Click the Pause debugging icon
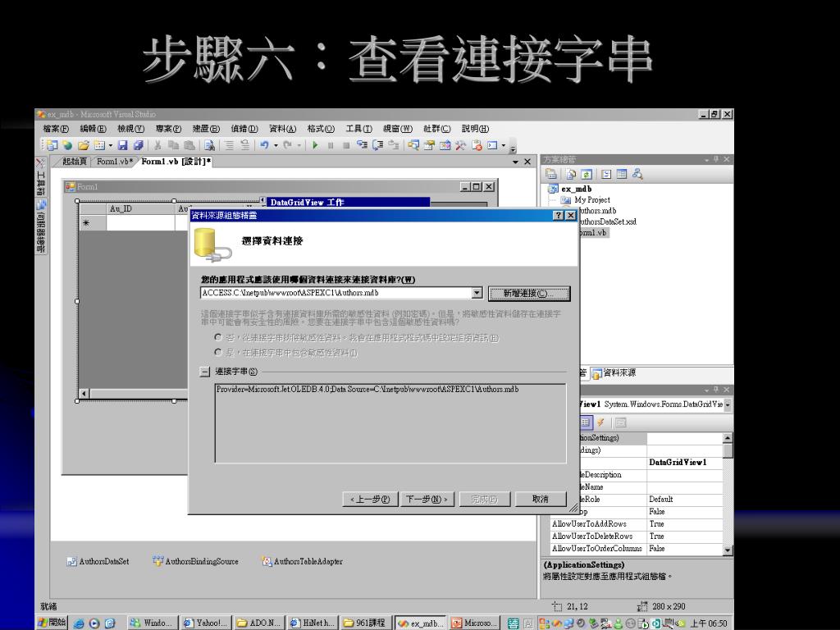This screenshot has height=630, width=840. pyautogui.click(x=331, y=145)
